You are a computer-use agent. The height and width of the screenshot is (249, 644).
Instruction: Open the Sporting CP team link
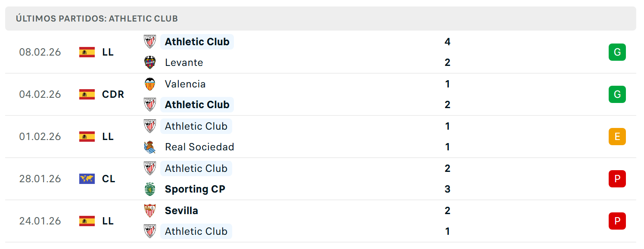195,189
